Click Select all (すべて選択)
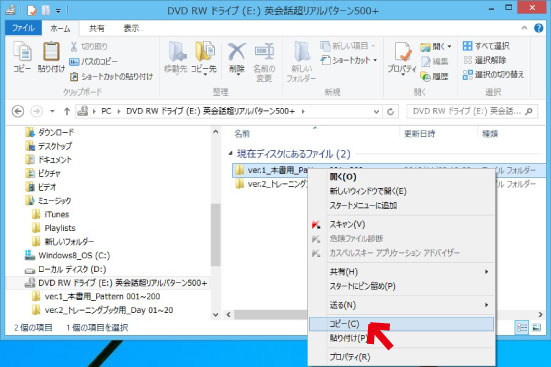This screenshot has width=551, height=367. (486, 46)
